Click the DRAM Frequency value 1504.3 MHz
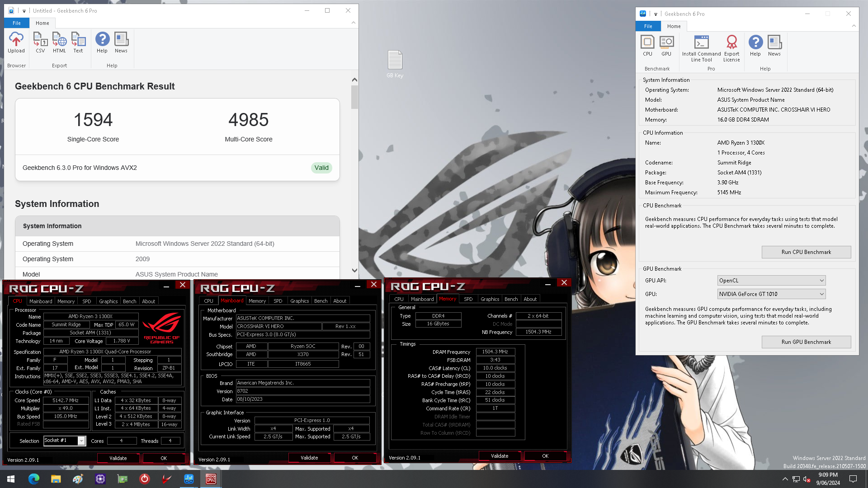 coord(495,352)
